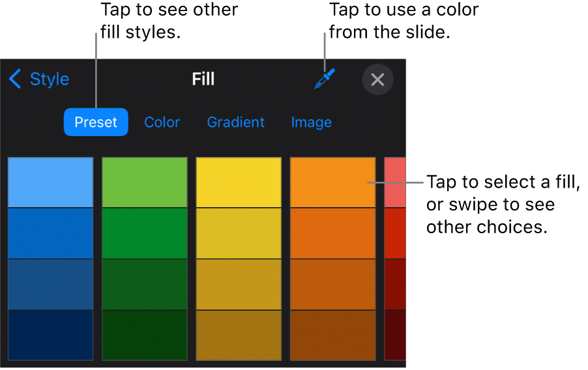Close the Fill panel
The height and width of the screenshot is (370, 588).
(377, 79)
